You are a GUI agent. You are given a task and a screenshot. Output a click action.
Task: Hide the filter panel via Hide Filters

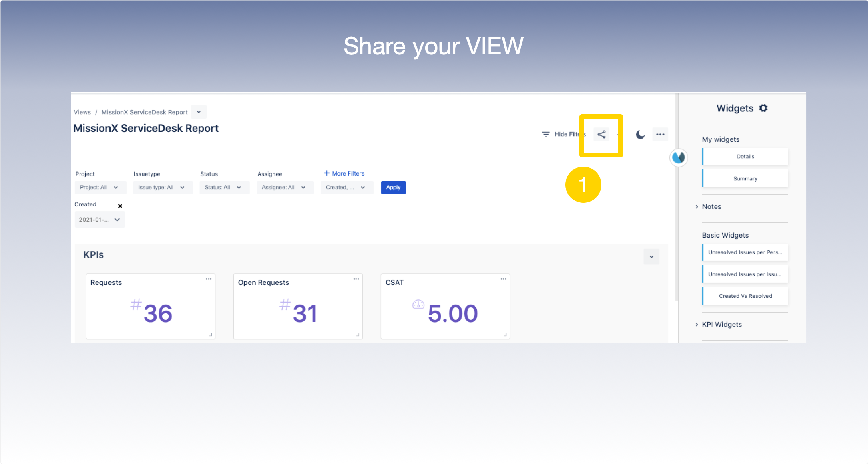coord(569,134)
